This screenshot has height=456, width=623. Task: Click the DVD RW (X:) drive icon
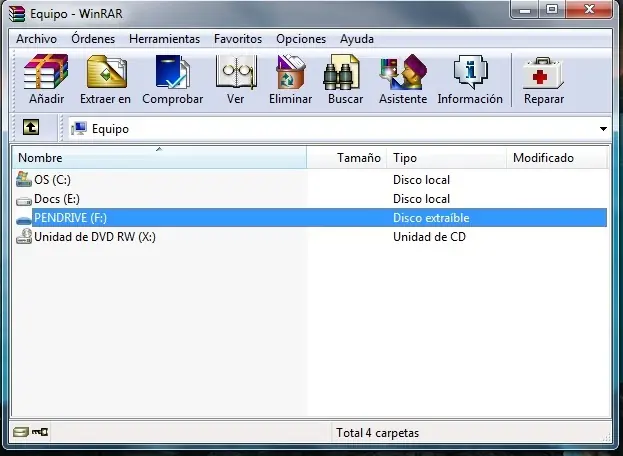pos(23,236)
